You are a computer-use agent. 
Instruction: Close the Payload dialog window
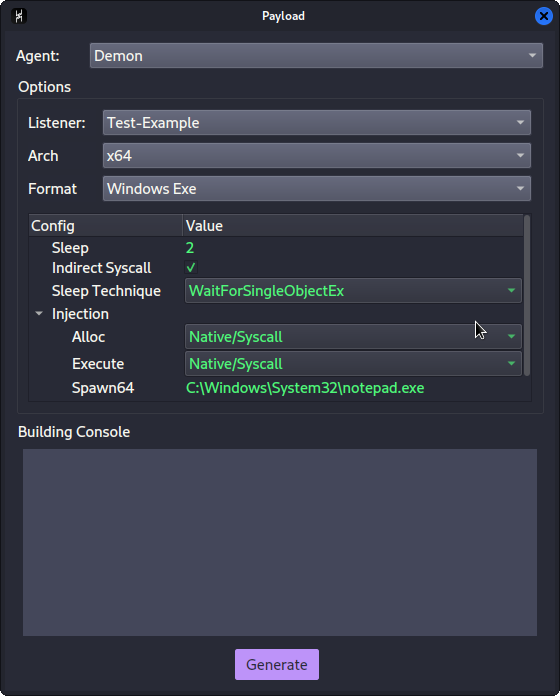coord(544,16)
